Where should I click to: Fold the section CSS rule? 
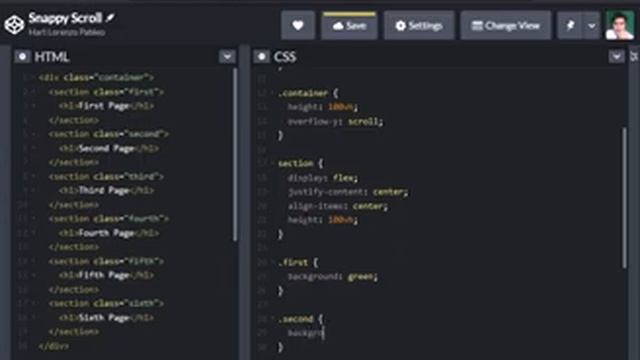tap(272, 163)
